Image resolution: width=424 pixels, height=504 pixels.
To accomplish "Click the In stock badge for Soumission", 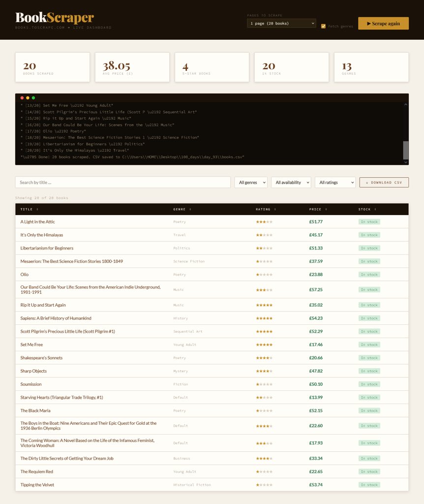I will tap(369, 384).
